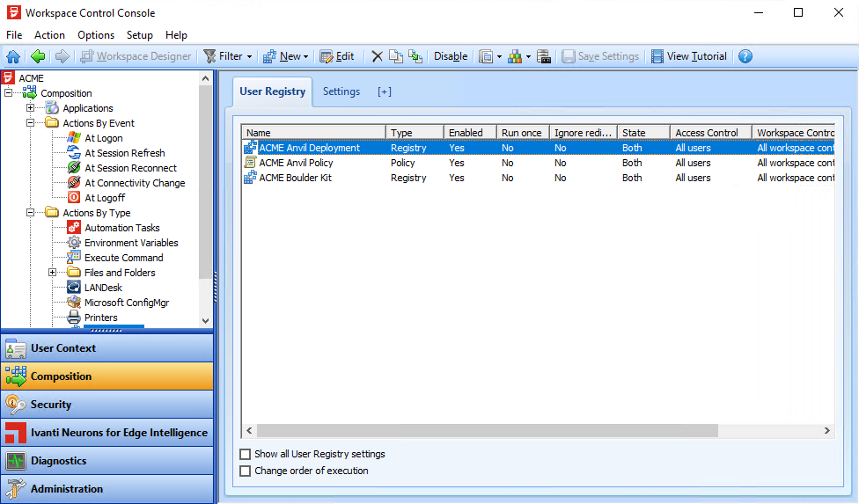Expand the Applications tree node
This screenshot has width=859, height=504.
31,108
